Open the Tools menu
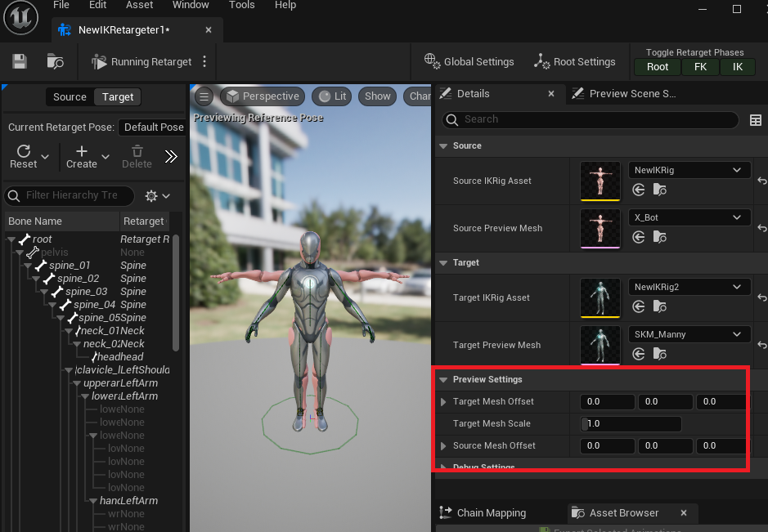This screenshot has height=532, width=768. (241, 5)
